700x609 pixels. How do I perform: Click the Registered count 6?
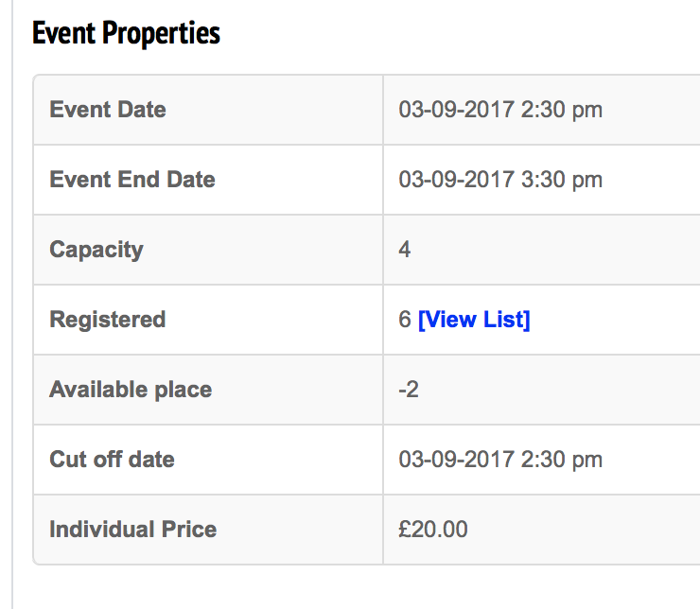[405, 320]
